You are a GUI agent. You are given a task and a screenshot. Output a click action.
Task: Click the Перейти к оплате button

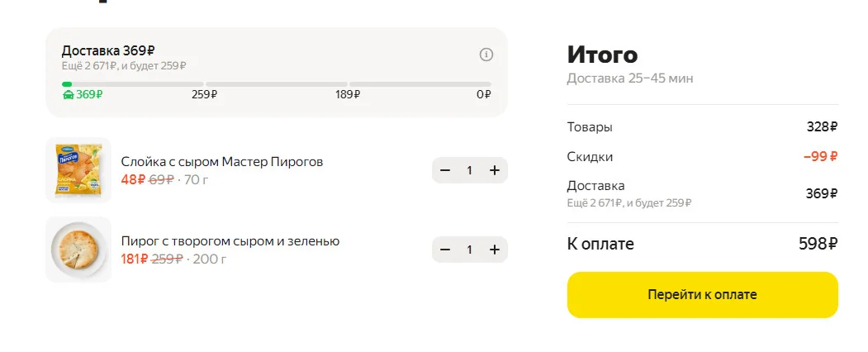(x=703, y=294)
